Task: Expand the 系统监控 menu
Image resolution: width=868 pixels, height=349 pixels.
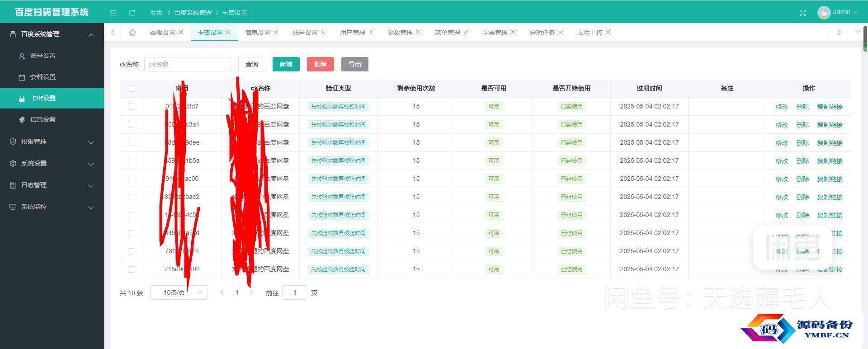Action: [52, 207]
